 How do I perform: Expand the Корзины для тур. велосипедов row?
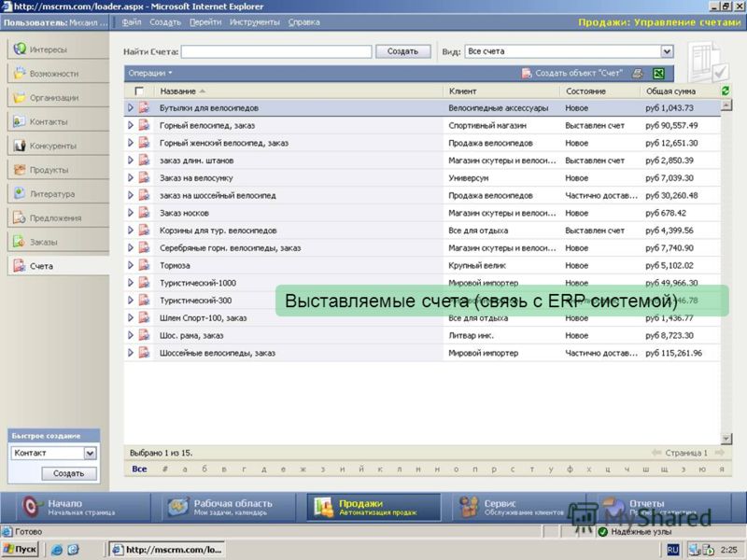pos(131,231)
